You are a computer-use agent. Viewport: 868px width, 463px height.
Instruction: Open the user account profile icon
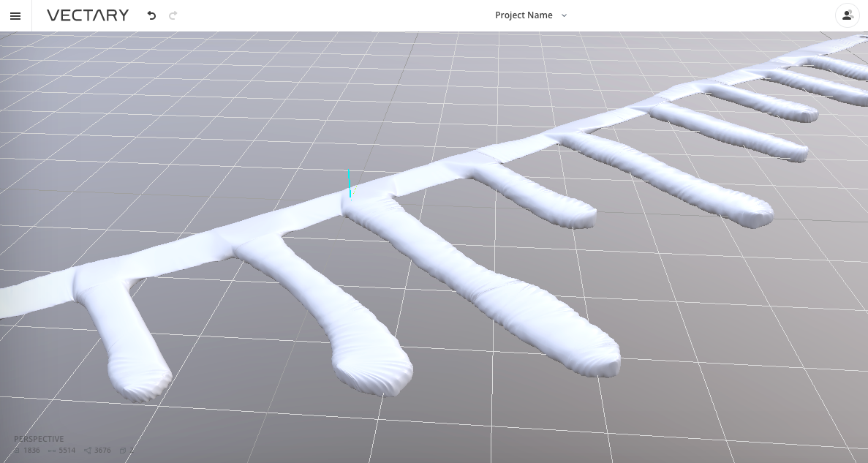(847, 15)
